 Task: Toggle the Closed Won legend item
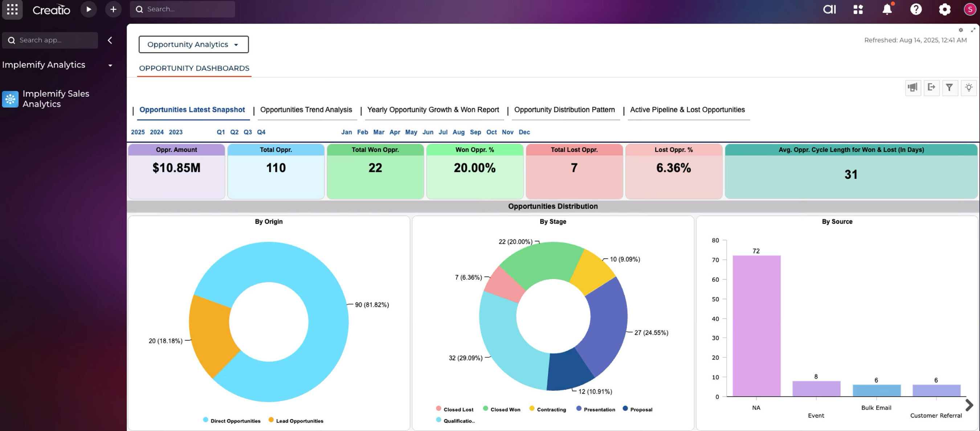[501, 409]
